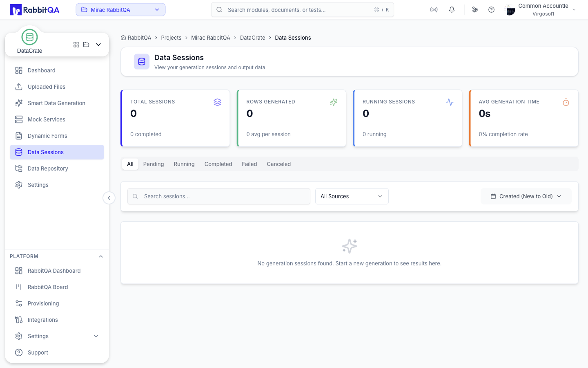Open the All Sources filter dropdown
The image size is (588, 368).
tap(352, 196)
